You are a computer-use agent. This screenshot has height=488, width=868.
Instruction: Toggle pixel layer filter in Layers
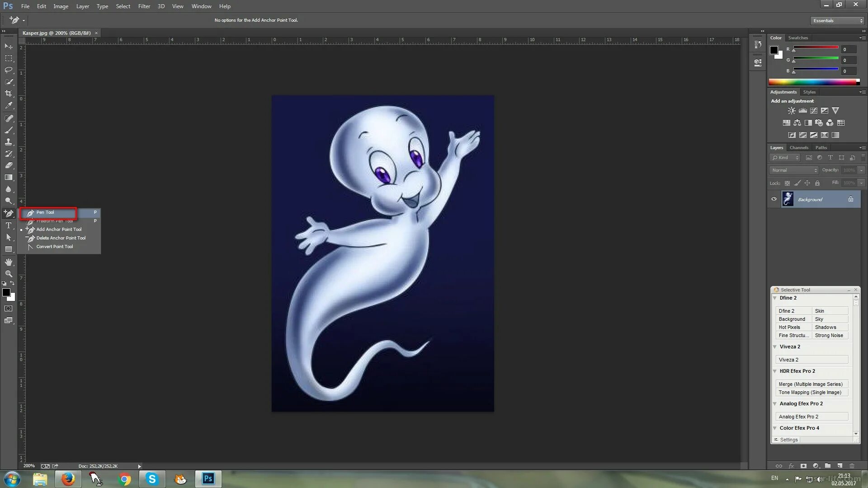click(x=809, y=158)
